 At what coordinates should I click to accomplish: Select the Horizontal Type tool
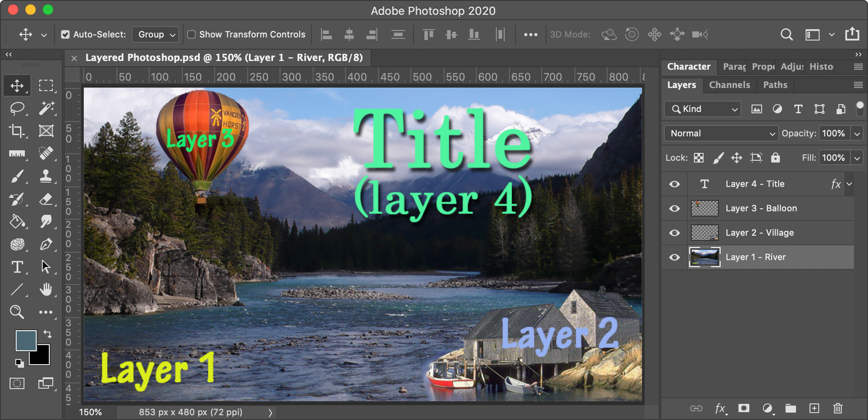[x=17, y=267]
